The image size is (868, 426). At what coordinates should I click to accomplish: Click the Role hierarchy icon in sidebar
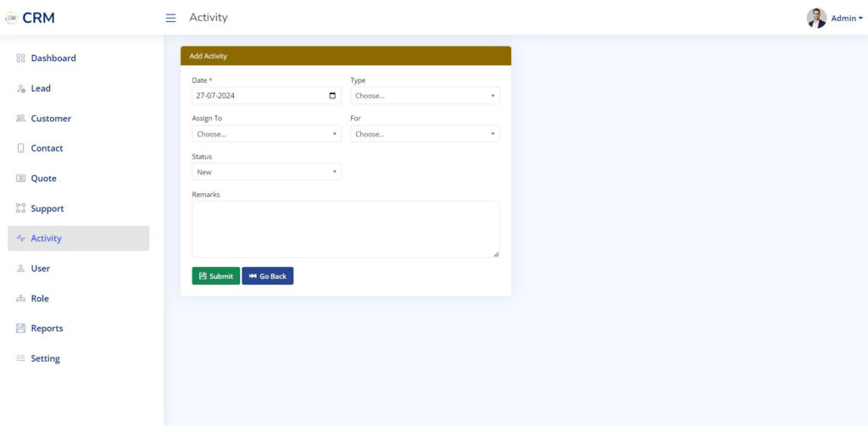pyautogui.click(x=21, y=299)
